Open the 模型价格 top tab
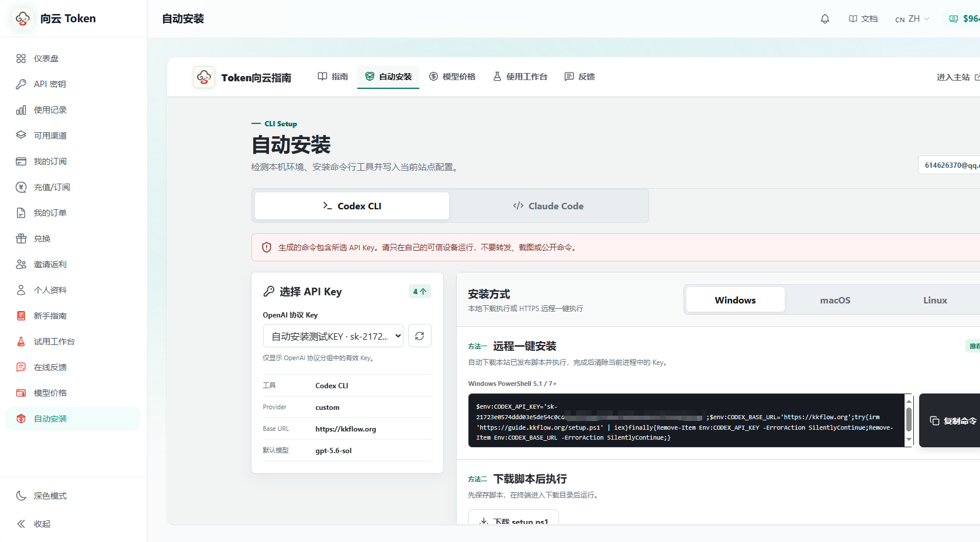The width and height of the screenshot is (980, 542). click(x=452, y=77)
